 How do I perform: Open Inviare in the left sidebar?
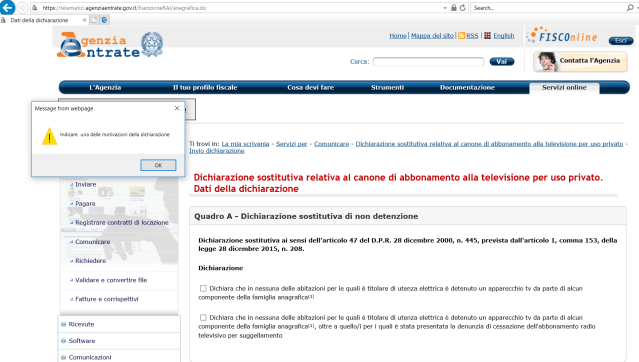coord(86,184)
